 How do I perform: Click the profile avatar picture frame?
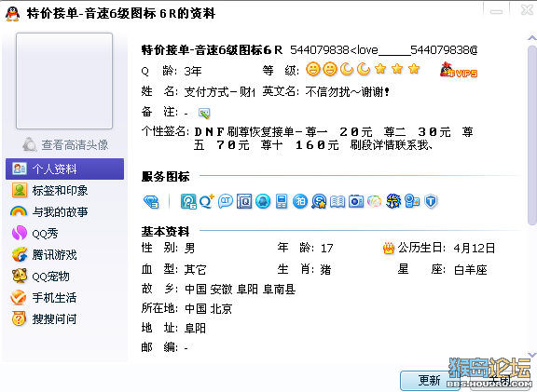tap(64, 81)
